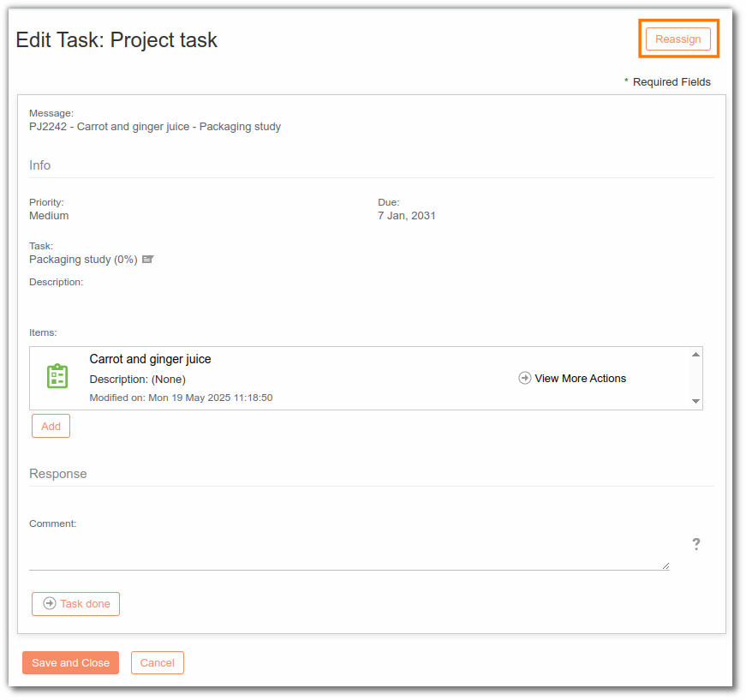The image size is (746, 700).
Task: Open the comment help question mark
Action: (x=696, y=544)
